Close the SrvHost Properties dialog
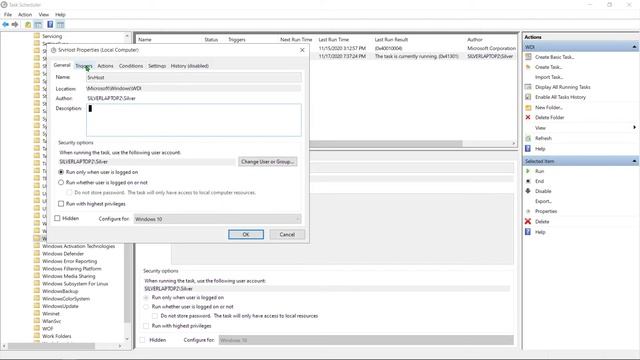The width and height of the screenshot is (640, 360). (302, 50)
